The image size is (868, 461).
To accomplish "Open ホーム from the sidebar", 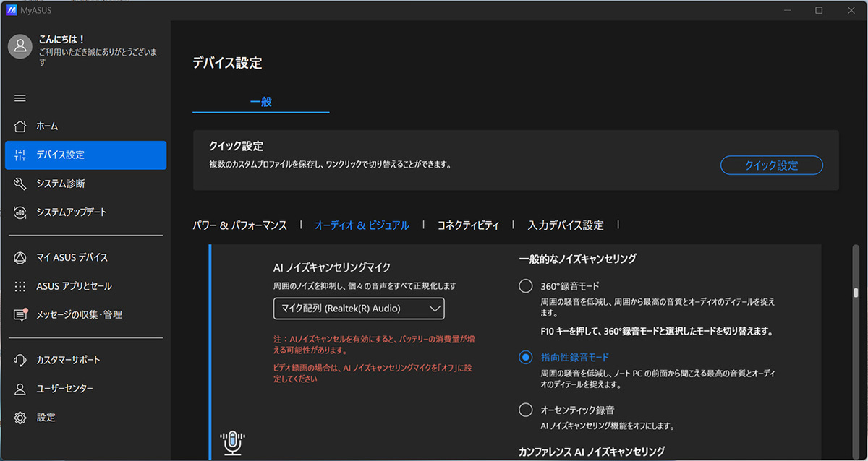I will pyautogui.click(x=85, y=126).
